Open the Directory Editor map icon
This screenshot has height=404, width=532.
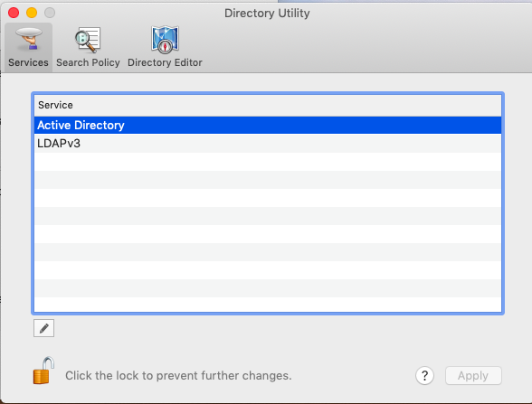[x=165, y=40]
